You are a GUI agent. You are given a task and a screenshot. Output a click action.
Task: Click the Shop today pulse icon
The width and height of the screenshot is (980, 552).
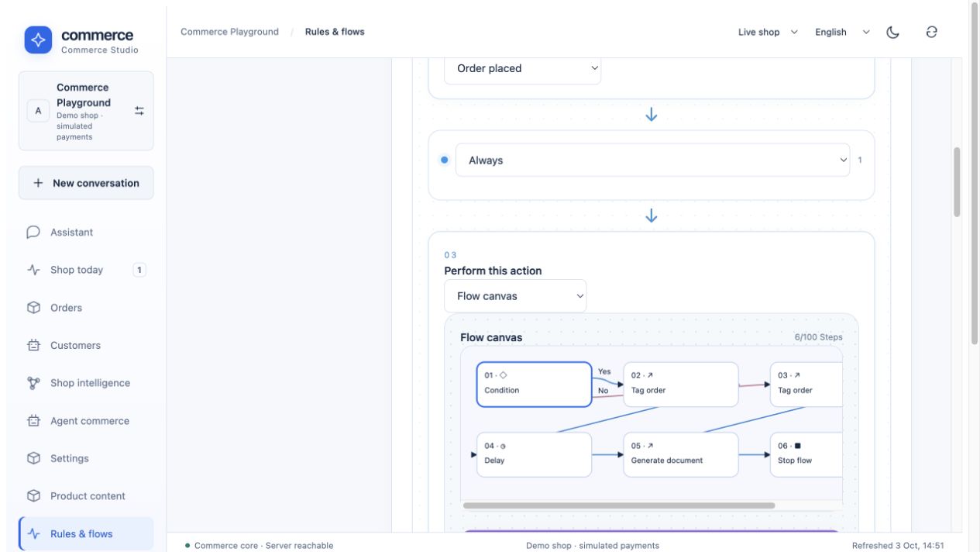coord(33,270)
